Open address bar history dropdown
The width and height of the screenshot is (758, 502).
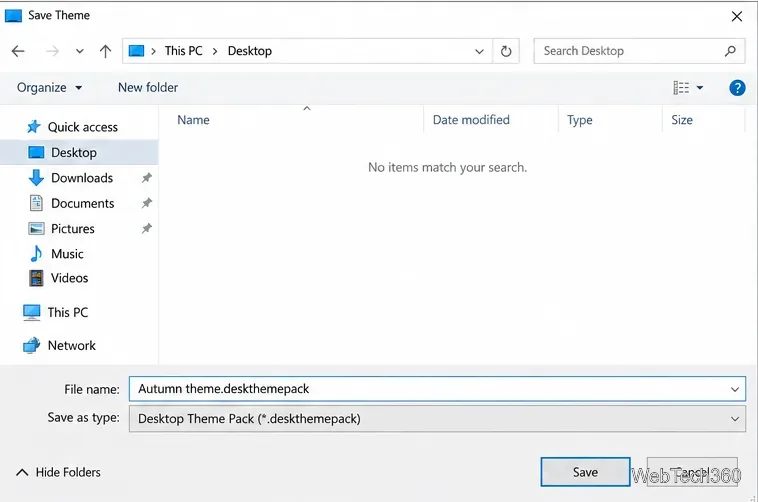point(479,51)
